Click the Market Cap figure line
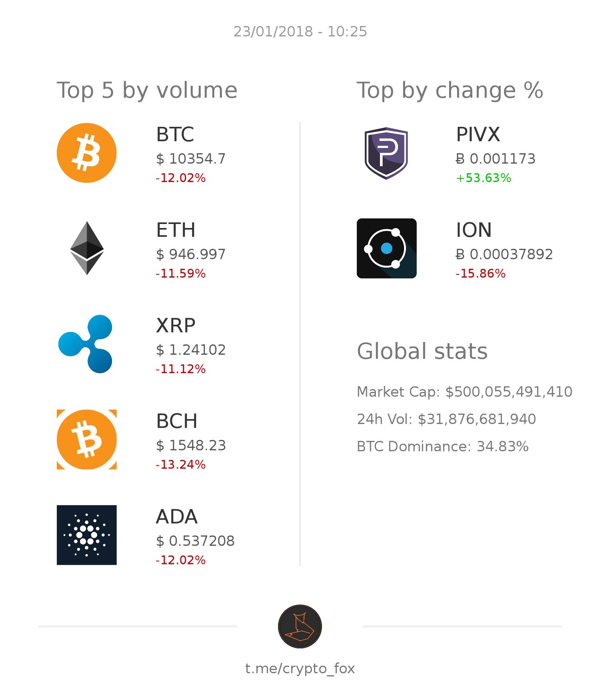 [x=464, y=392]
